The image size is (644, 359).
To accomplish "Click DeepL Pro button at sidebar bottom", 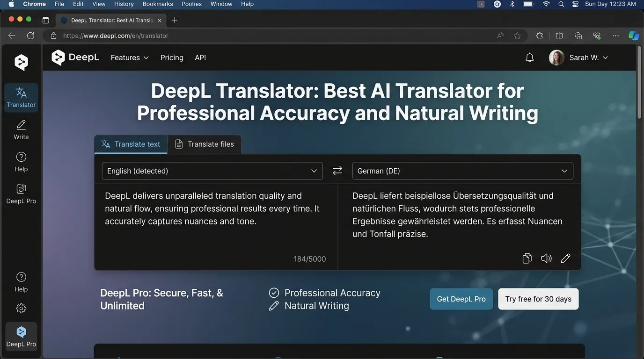I will pyautogui.click(x=21, y=336).
